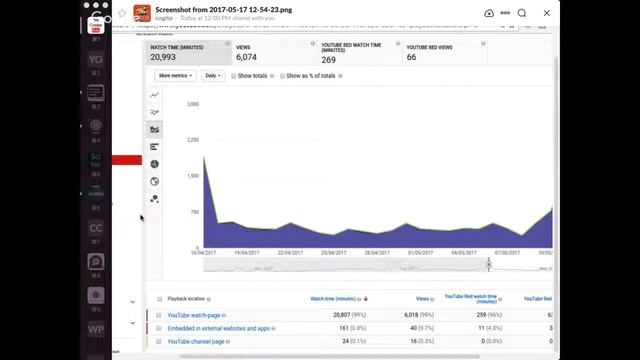Expand the lower sidebar chevron
640x360 pixels.
(133, 323)
